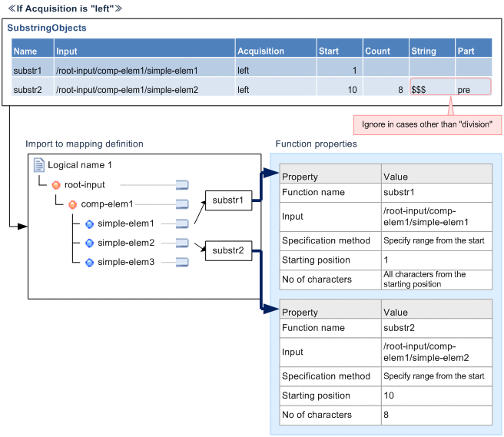Click the Count column header

pyautogui.click(x=386, y=48)
